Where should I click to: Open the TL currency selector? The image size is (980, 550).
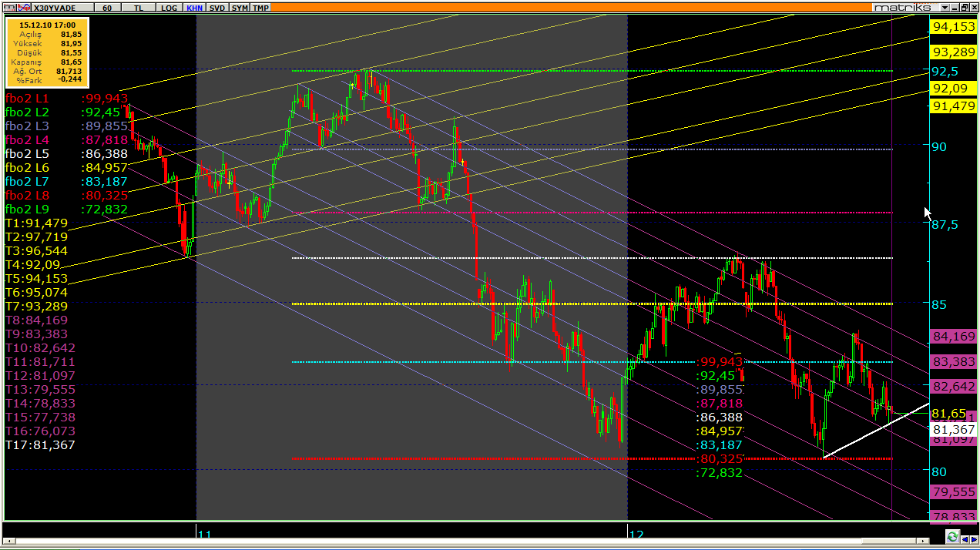point(138,8)
